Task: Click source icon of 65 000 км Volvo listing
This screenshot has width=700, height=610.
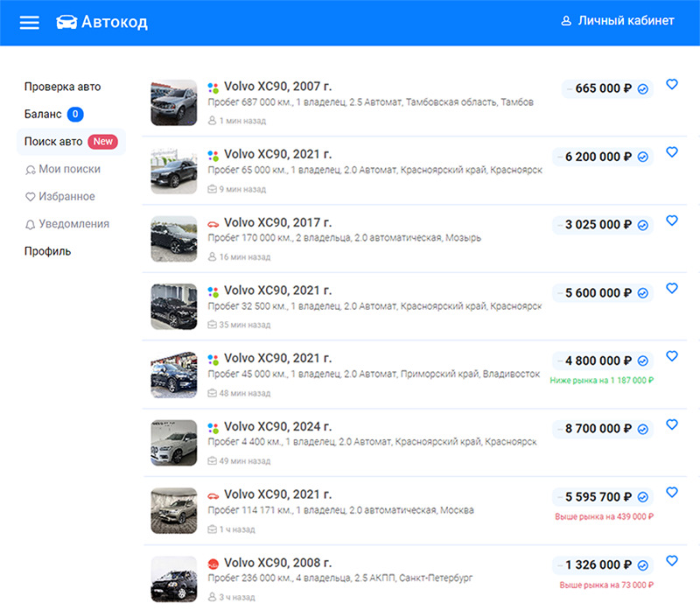Action: click(x=213, y=156)
